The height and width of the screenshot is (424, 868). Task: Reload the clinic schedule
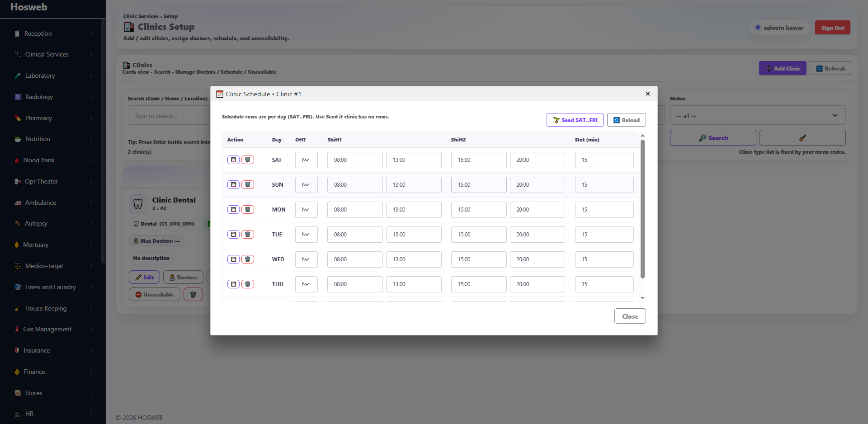[627, 120]
